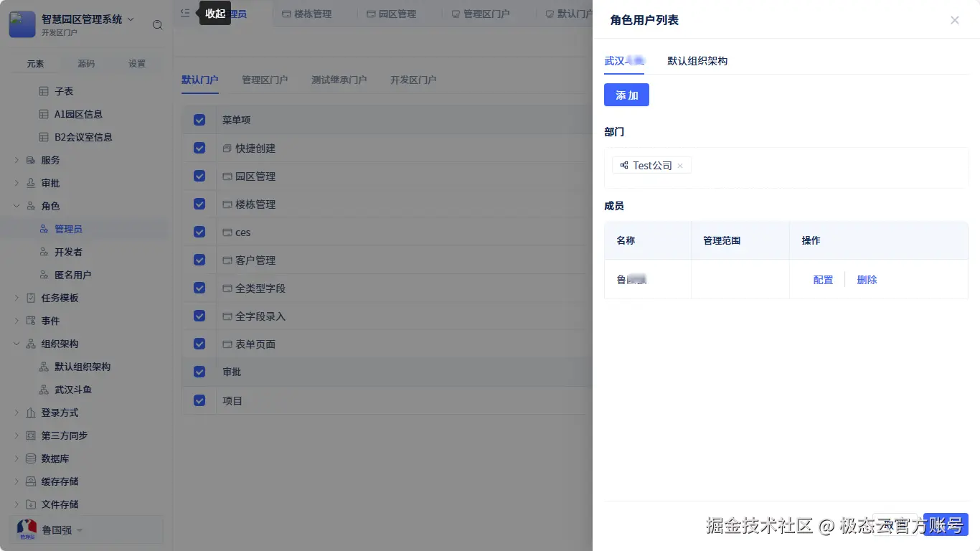Open the 鲁国强 user menu dropdown
980x551 pixels.
(x=80, y=531)
